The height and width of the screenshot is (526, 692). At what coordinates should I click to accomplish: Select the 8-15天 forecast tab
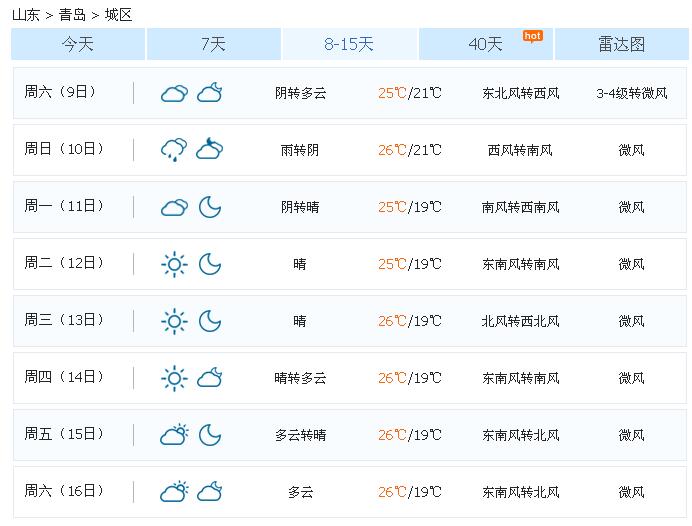point(350,44)
